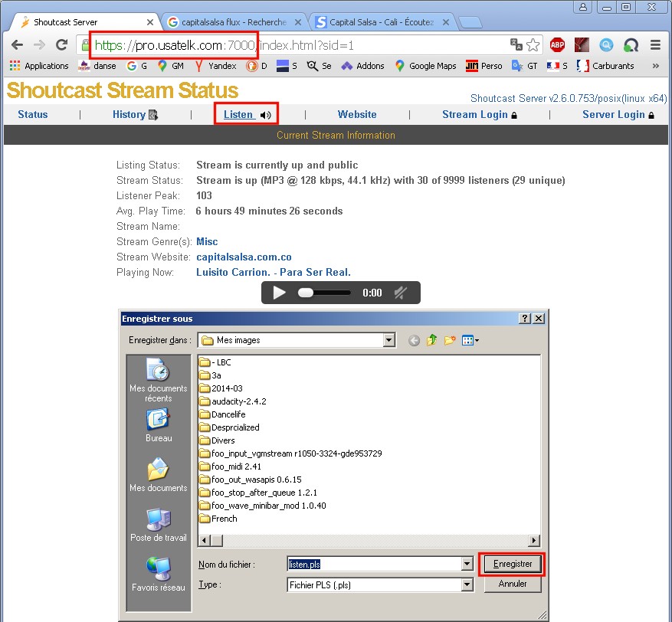Open a new browser tab

[470, 22]
